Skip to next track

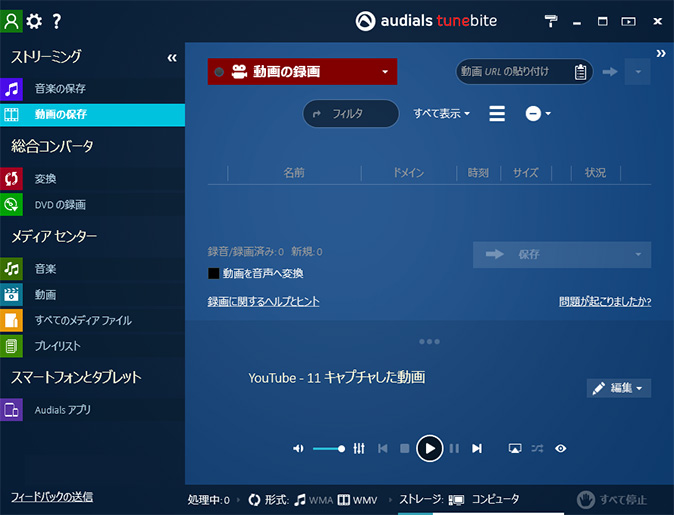(477, 449)
